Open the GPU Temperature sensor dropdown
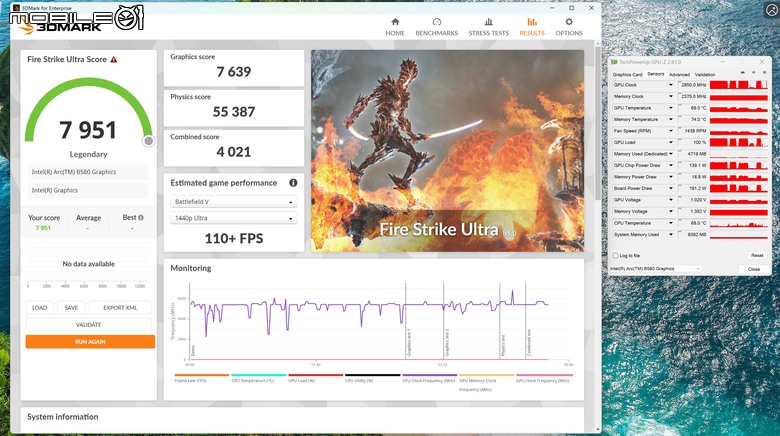The image size is (780, 436). [671, 108]
